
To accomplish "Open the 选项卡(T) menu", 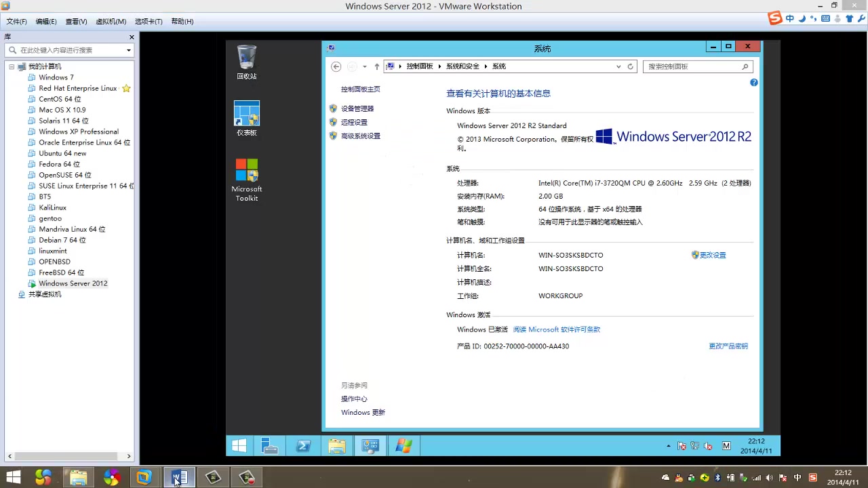I will coord(149,22).
